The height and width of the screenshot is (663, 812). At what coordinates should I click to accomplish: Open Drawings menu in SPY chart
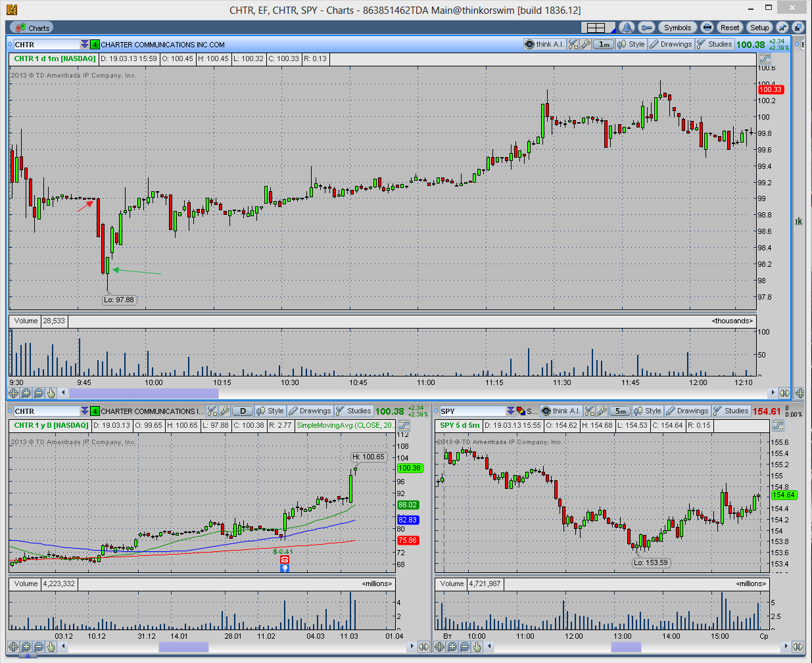(687, 411)
